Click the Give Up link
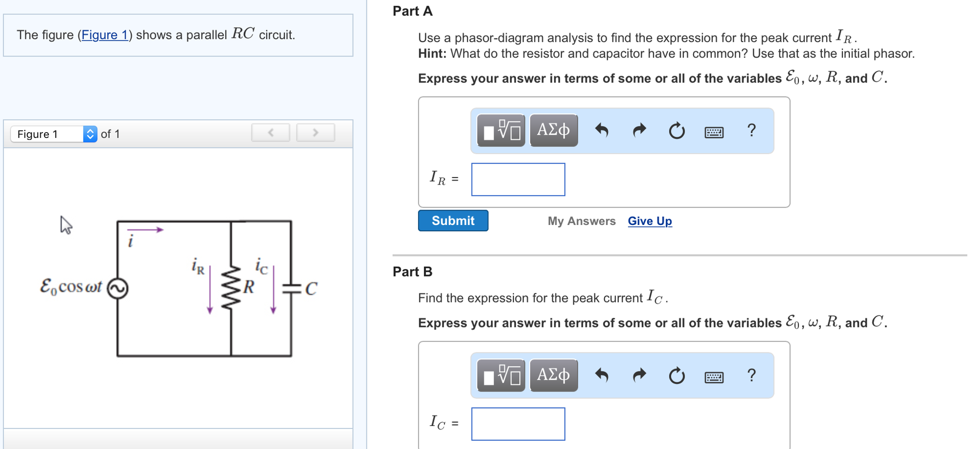The width and height of the screenshot is (980, 449). [649, 221]
